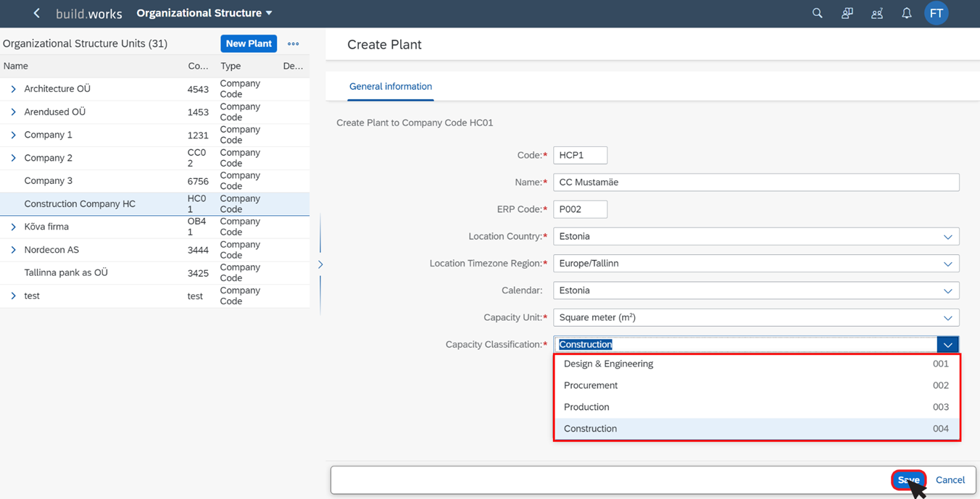980x499 pixels.
Task: Expand the test row
Action: [13, 295]
